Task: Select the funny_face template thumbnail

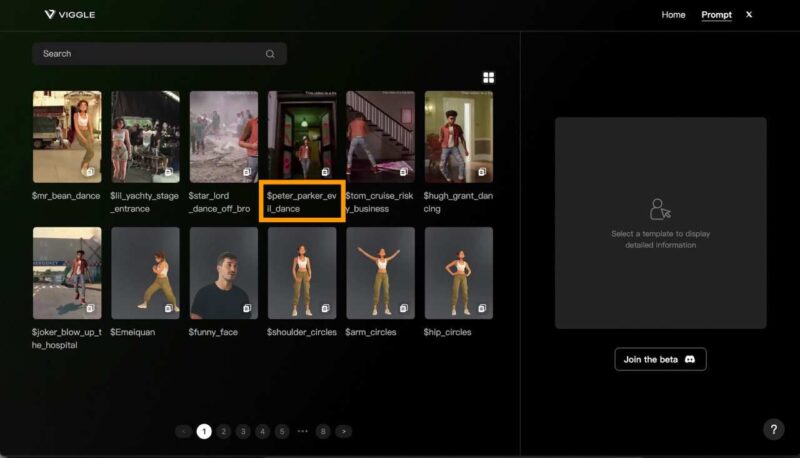Action: click(x=223, y=273)
